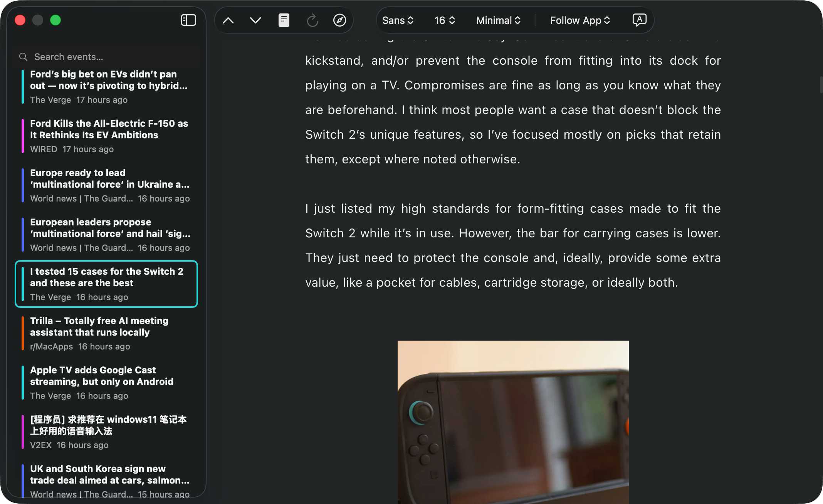This screenshot has height=504, width=823.
Task: Click the article vertical scrollbar
Action: 821,85
